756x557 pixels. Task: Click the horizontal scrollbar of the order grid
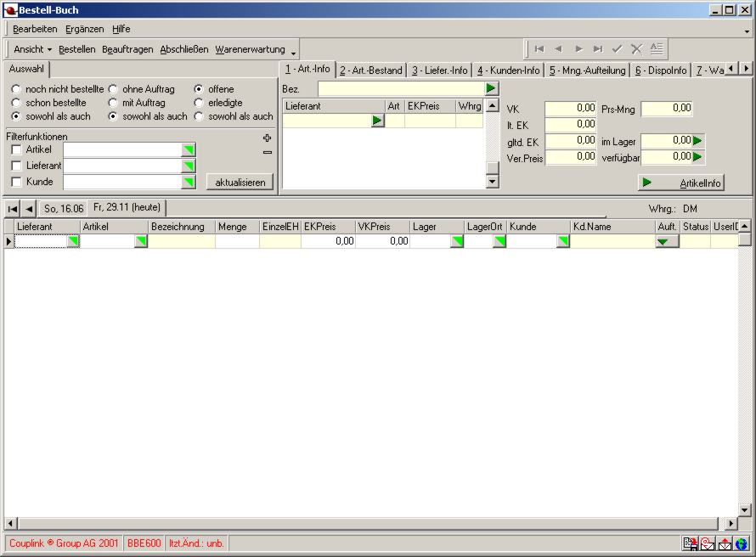(x=365, y=523)
